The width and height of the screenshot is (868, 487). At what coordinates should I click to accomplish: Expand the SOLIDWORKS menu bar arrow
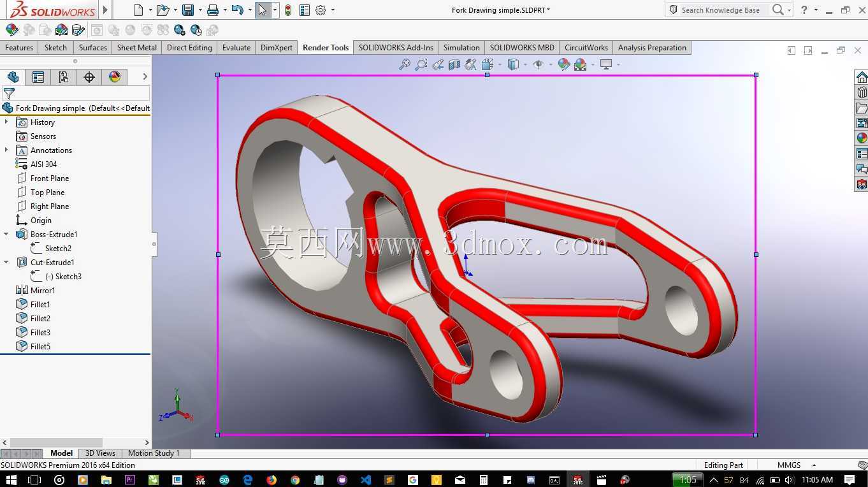coord(106,10)
